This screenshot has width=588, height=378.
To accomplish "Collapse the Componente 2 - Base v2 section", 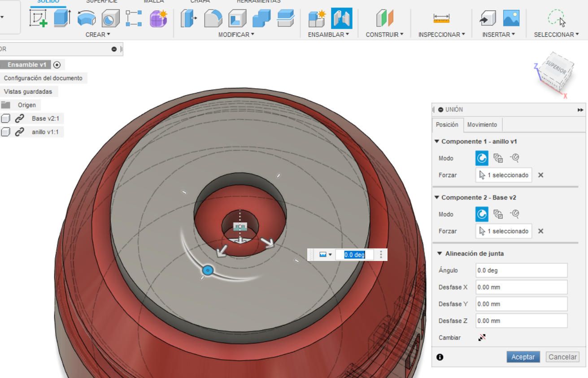I will [x=437, y=197].
